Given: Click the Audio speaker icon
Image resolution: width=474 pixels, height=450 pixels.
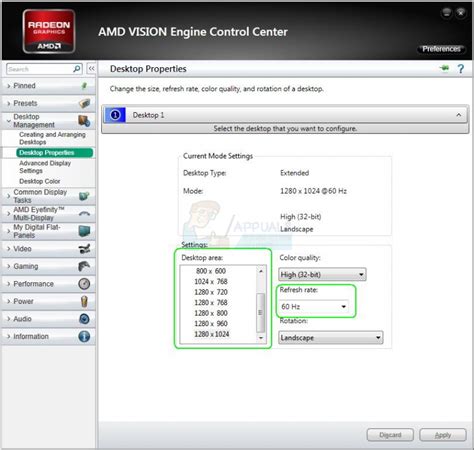Looking at the screenshot, I should tap(84, 319).
